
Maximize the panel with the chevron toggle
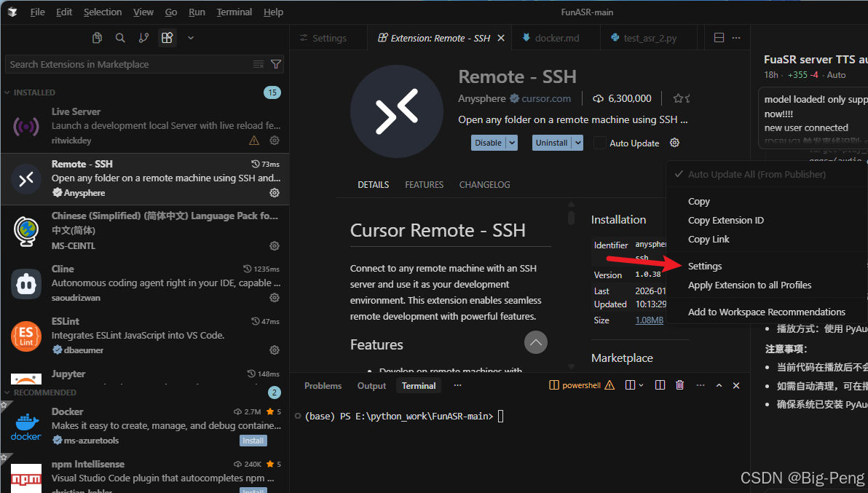pyautogui.click(x=719, y=385)
